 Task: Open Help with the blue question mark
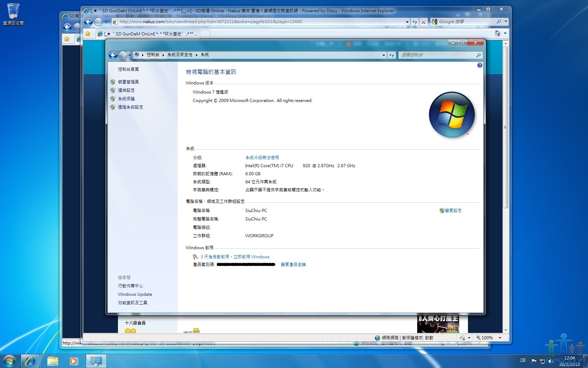pyautogui.click(x=479, y=65)
